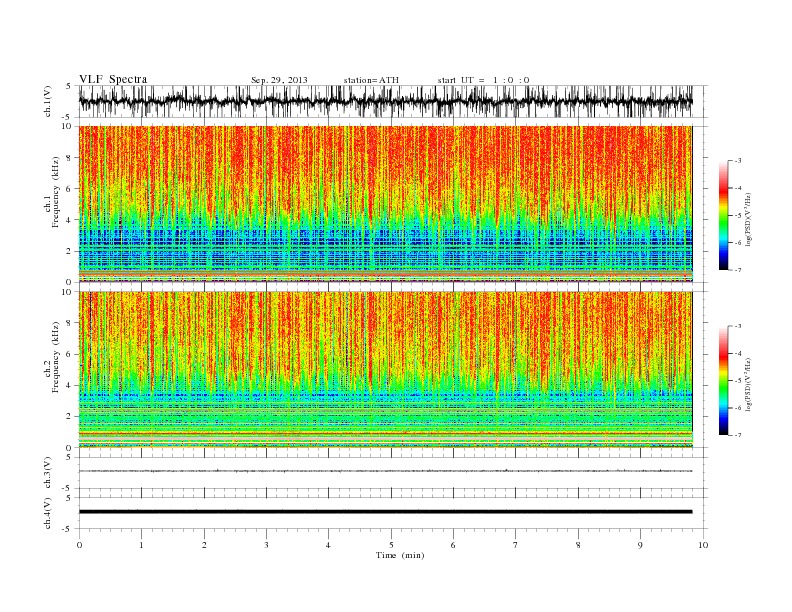Click the "-7" tick on ch.1 colorbar
Screen dimensions: 792x612
(x=738, y=270)
